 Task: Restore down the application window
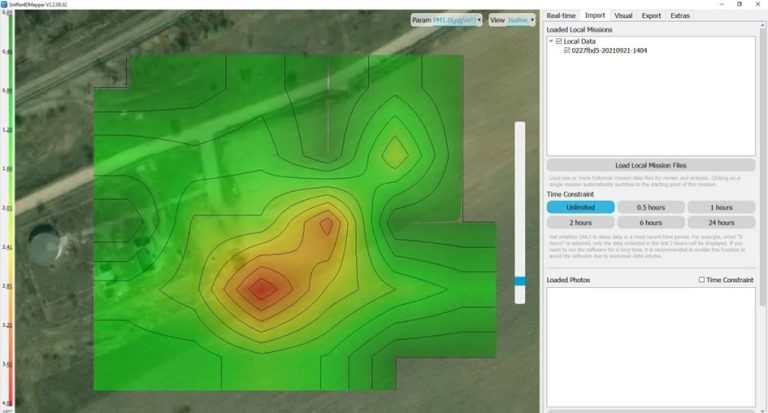coord(739,4)
